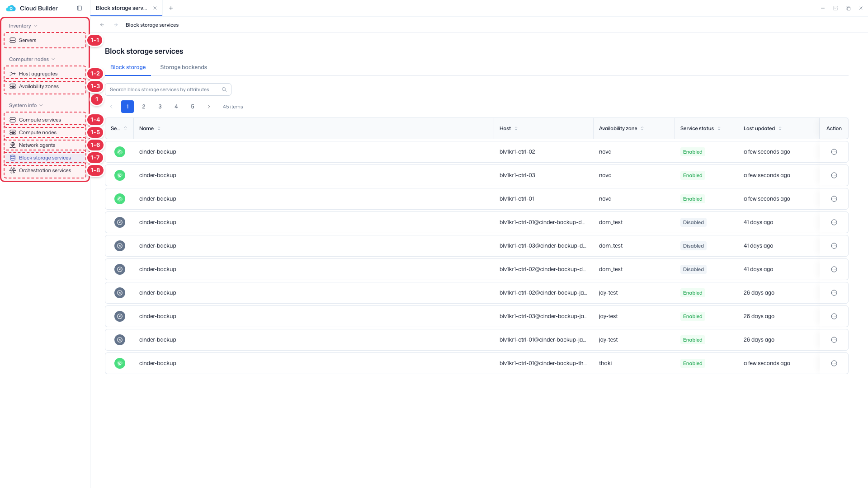868x488 pixels.
Task: Restore window with the overlapping squares icon
Action: pos(848,8)
